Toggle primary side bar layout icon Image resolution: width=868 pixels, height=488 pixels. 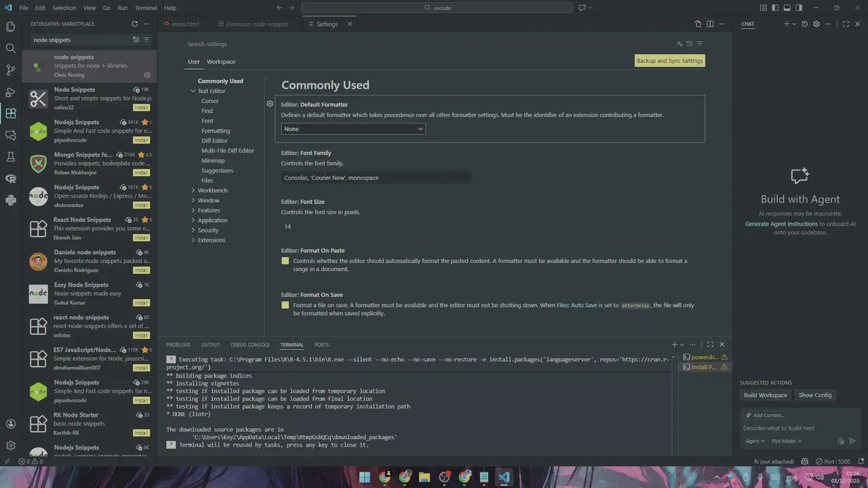tap(776, 7)
